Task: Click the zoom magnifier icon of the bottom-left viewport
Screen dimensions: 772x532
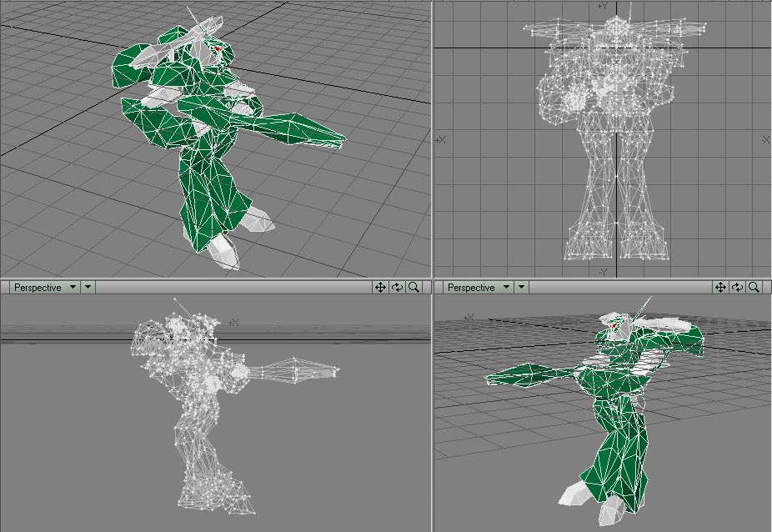Action: coord(414,287)
